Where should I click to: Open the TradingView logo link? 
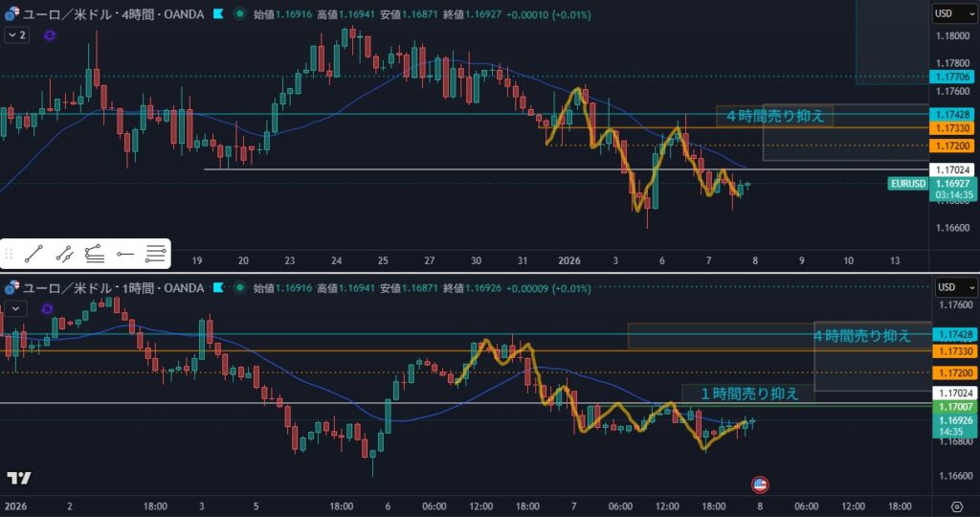point(18,479)
